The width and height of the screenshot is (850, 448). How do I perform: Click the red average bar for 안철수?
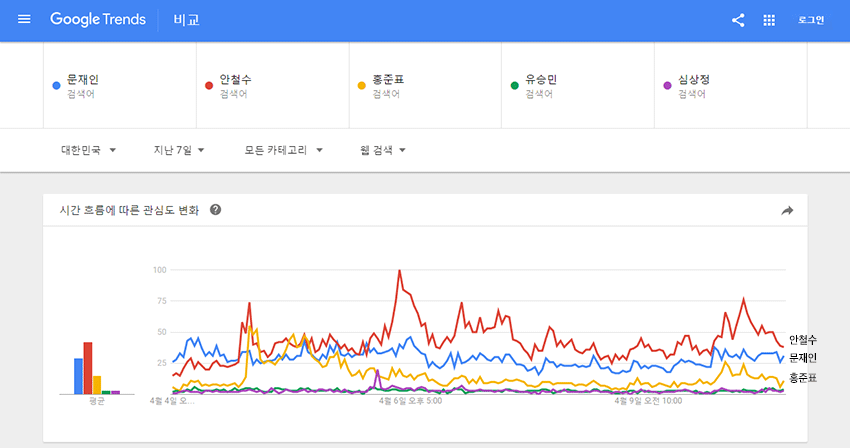88,368
